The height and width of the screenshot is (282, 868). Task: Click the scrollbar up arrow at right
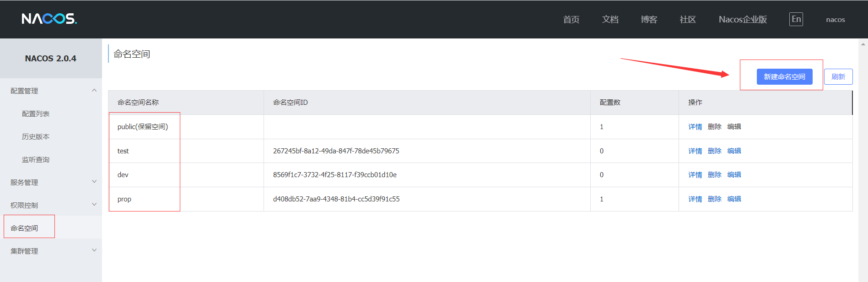(x=863, y=45)
